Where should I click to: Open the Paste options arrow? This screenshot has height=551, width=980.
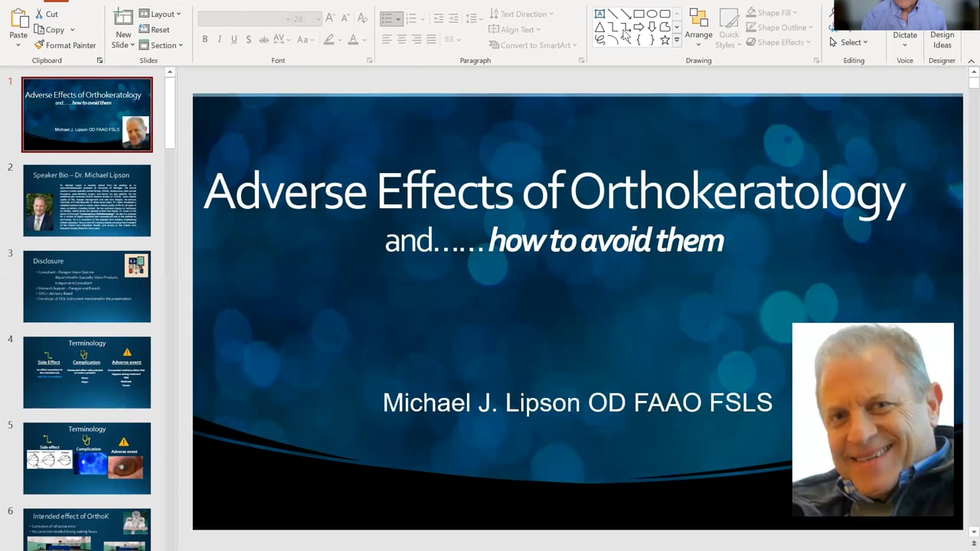click(18, 45)
